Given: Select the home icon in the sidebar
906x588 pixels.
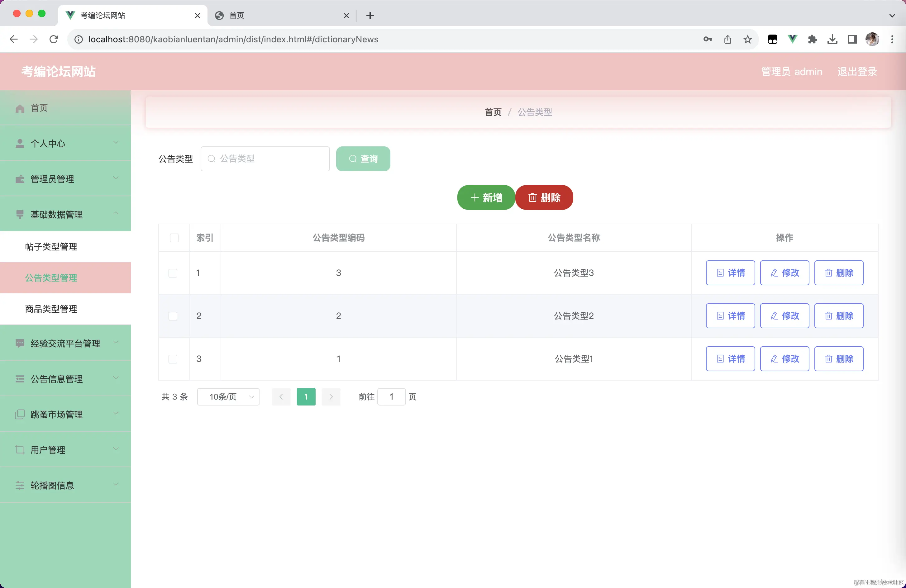Looking at the screenshot, I should click(19, 108).
